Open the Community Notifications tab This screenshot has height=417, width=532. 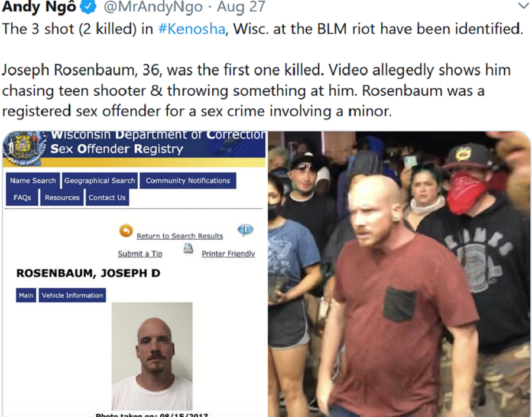[188, 180]
